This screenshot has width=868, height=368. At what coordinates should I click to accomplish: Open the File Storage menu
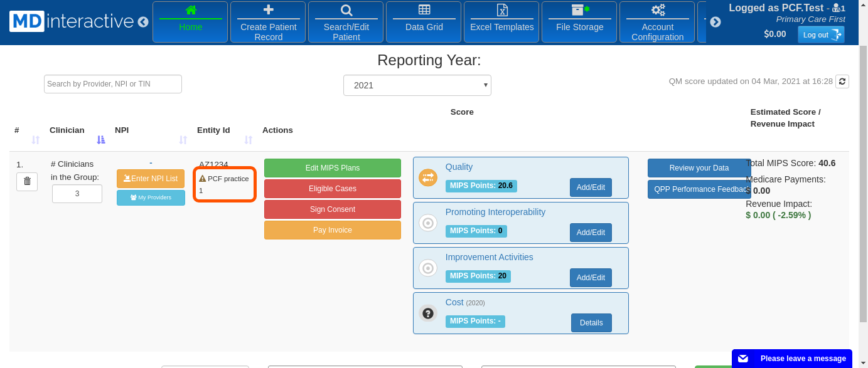pyautogui.click(x=580, y=21)
